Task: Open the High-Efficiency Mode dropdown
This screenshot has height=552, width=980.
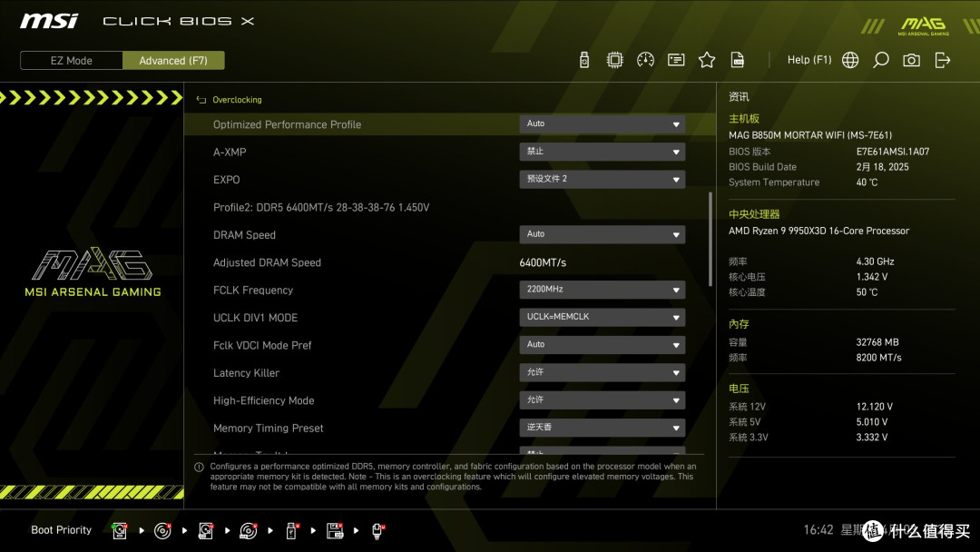Action: [602, 400]
